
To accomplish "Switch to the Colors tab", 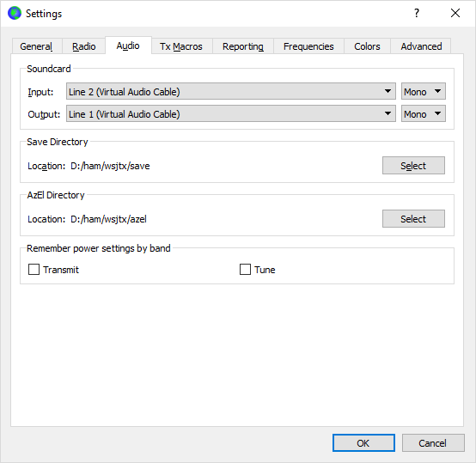I will (x=367, y=46).
